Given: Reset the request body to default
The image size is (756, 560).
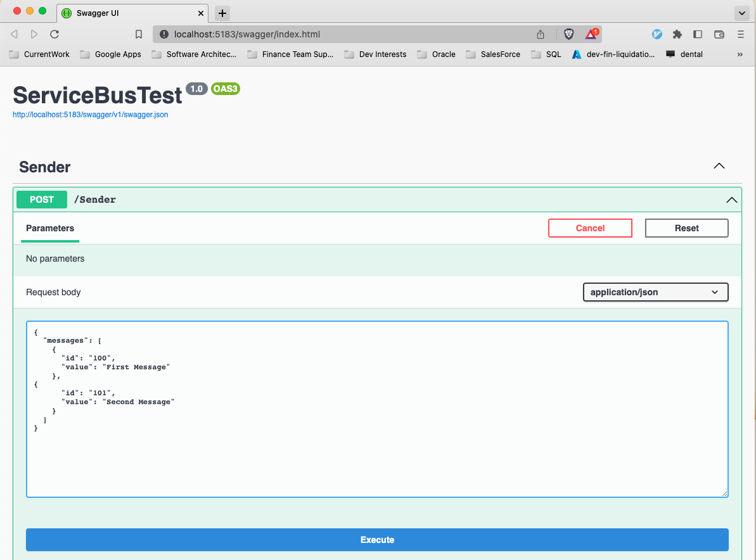Looking at the screenshot, I should (x=686, y=228).
